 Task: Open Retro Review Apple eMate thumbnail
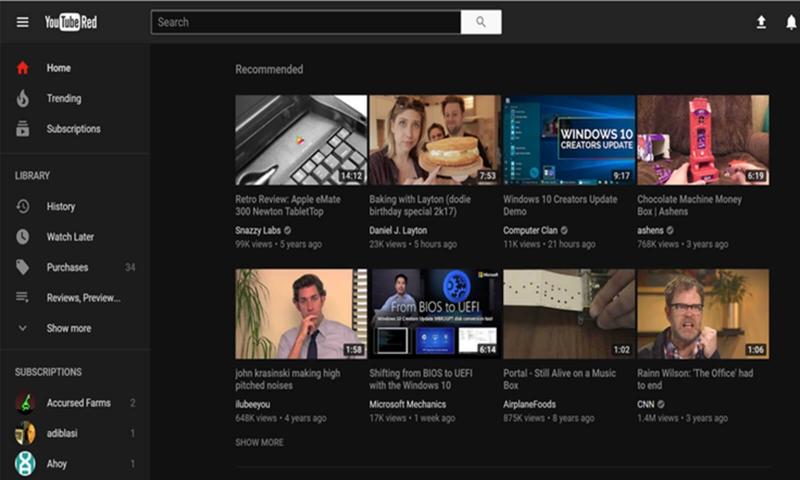click(x=301, y=140)
